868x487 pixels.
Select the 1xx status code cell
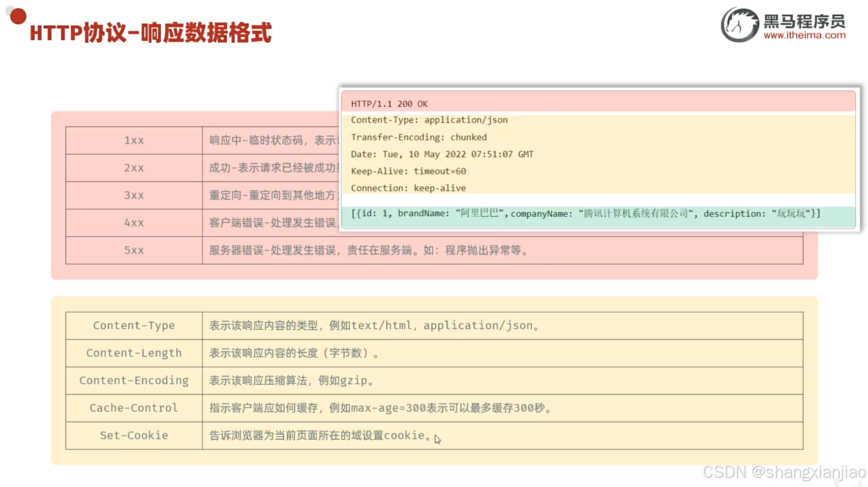[x=134, y=140]
